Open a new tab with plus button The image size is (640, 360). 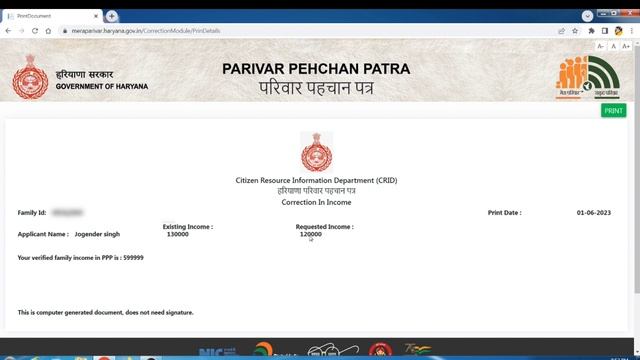111,16
